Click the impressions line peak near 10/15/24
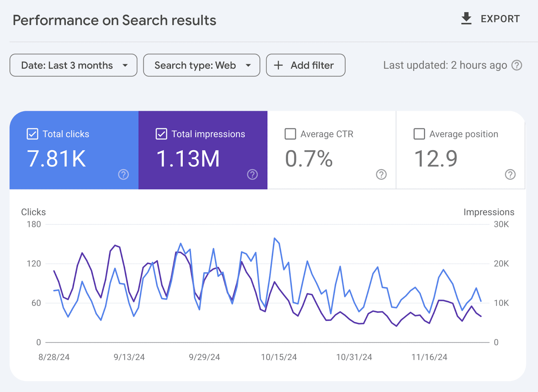 point(275,237)
